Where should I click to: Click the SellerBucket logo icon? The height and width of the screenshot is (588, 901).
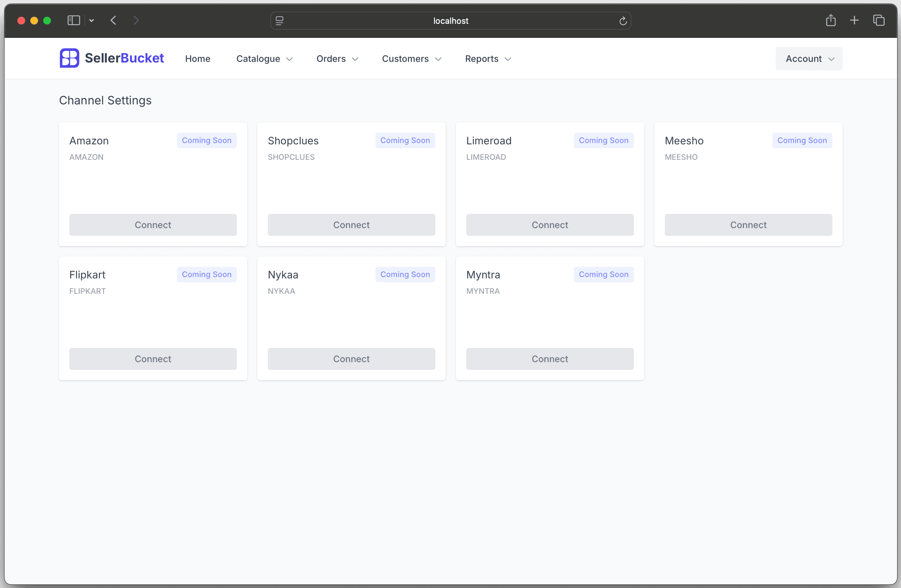[x=69, y=58]
